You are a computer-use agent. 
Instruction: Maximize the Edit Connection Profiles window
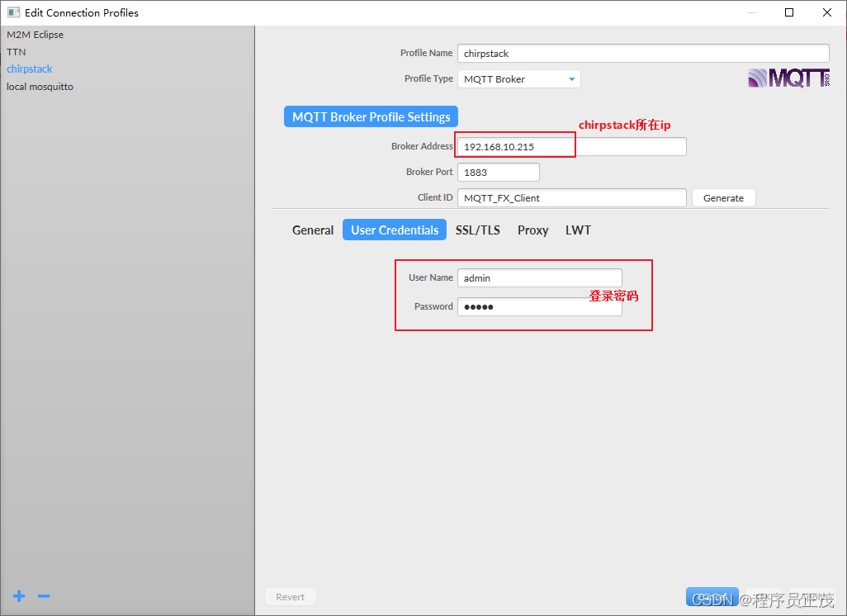789,12
